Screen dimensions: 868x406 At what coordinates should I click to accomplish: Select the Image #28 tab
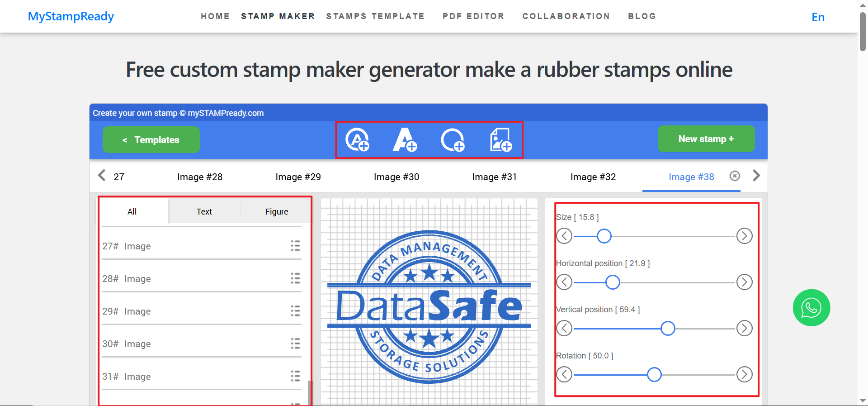(200, 177)
